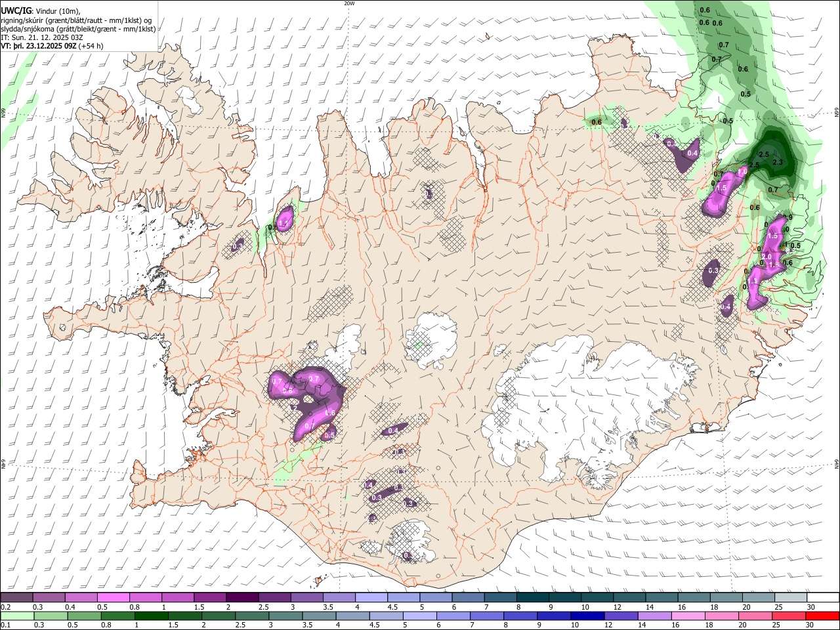Pick the bottom-row green swatch between 0.5 and 0.8

[84, 616]
